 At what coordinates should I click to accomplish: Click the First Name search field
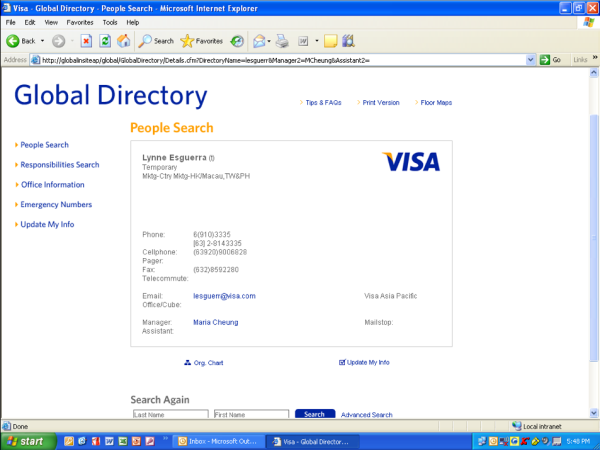pyautogui.click(x=251, y=414)
